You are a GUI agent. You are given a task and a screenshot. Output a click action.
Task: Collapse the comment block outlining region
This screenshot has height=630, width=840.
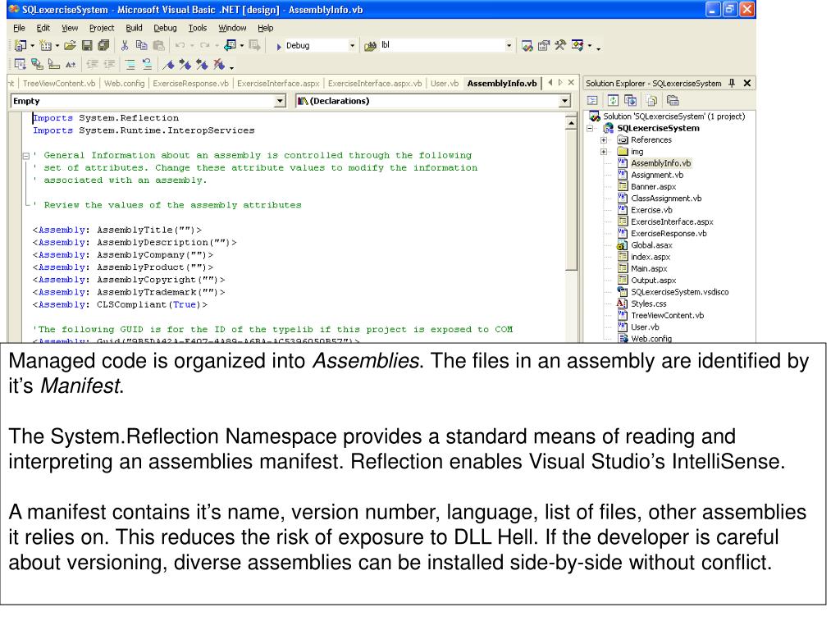click(x=25, y=156)
